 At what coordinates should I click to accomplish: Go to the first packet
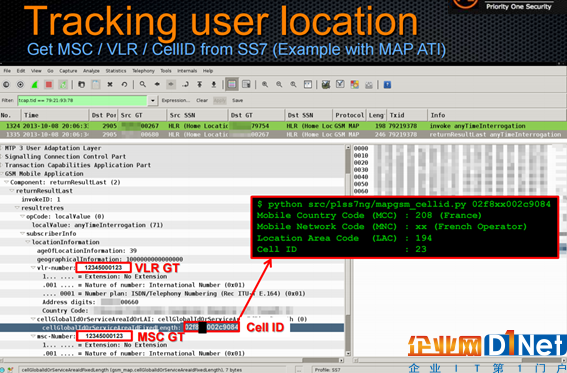199,85
